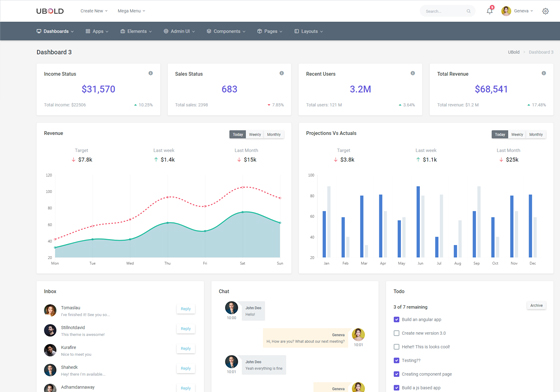Screen dimensions: 560x392
Task: Expand the Create New dropdown
Action: click(94, 11)
